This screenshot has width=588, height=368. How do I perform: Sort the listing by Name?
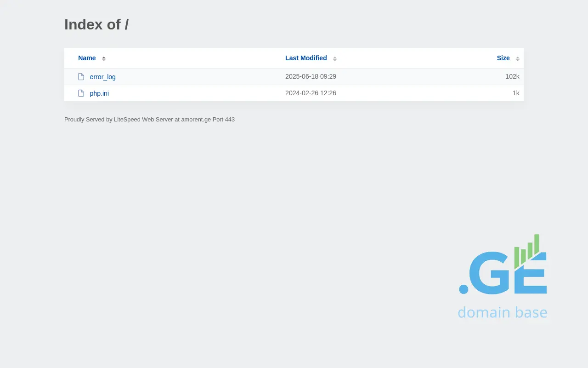pos(87,58)
